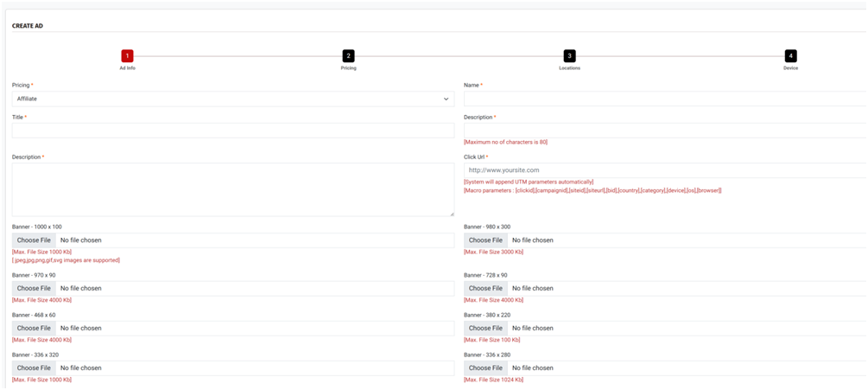This screenshot has height=390, width=868.
Task: Choose File for Banner 468 x 60
Action: [34, 329]
